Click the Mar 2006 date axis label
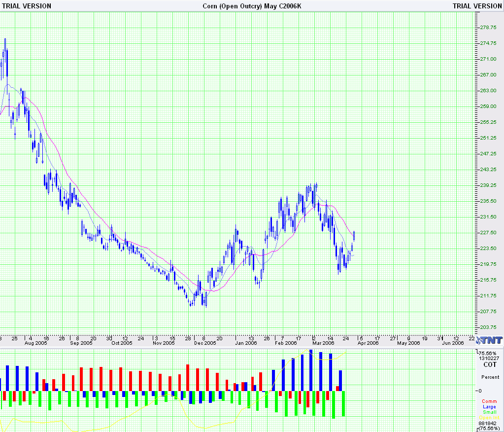504x432 pixels. (x=323, y=343)
